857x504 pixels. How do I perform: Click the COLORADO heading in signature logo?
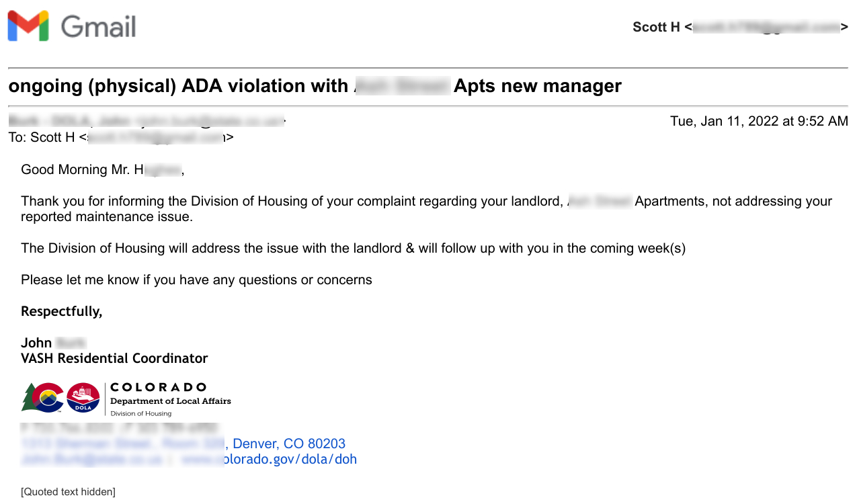[x=158, y=388]
